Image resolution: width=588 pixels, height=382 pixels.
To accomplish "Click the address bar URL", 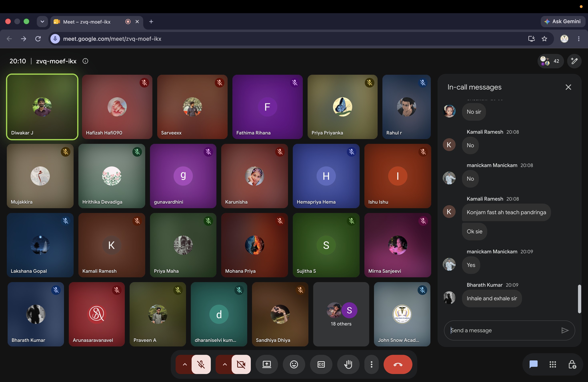I will 112,39.
